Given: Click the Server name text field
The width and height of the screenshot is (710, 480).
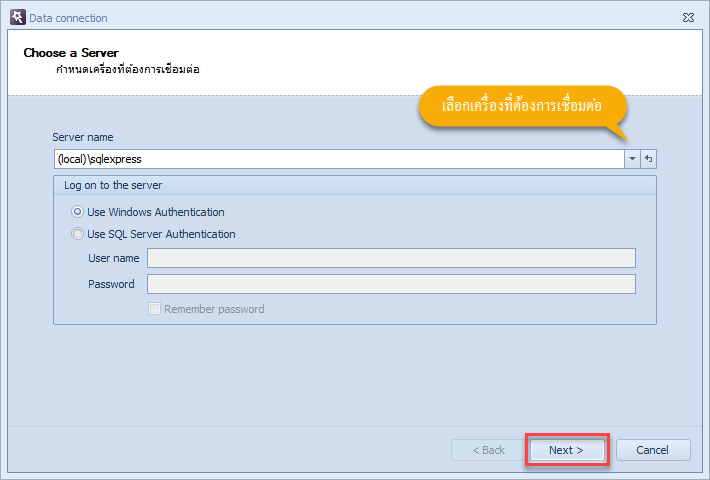Looking at the screenshot, I should click(x=339, y=159).
